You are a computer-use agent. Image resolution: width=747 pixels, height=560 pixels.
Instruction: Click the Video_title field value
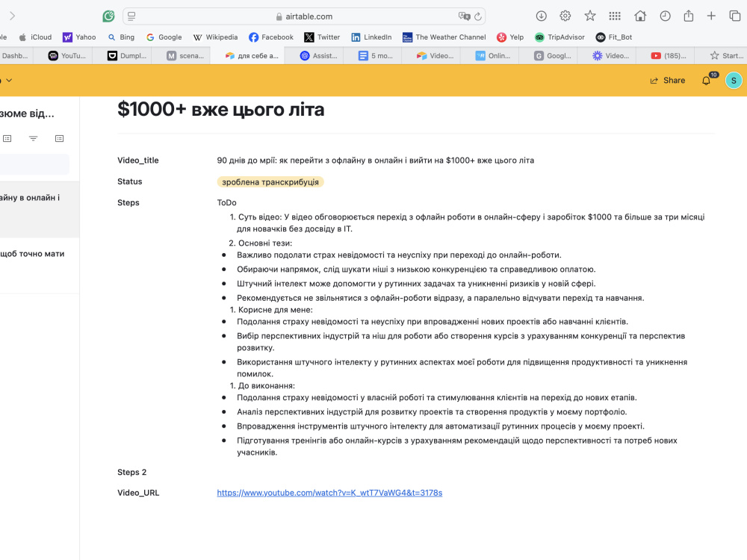click(x=376, y=161)
